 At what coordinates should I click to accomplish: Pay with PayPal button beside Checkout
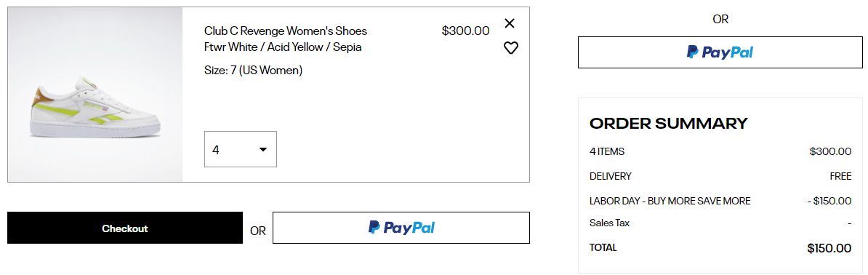click(x=401, y=228)
